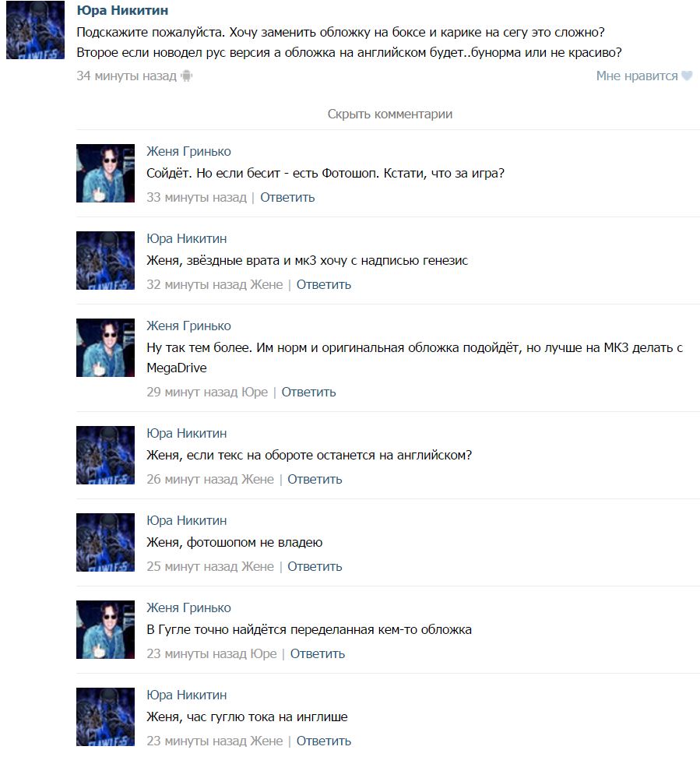Image resolution: width=700 pixels, height=757 pixels.
Task: Click the heart icon next to Мне нравится
Action: pyautogui.click(x=687, y=76)
